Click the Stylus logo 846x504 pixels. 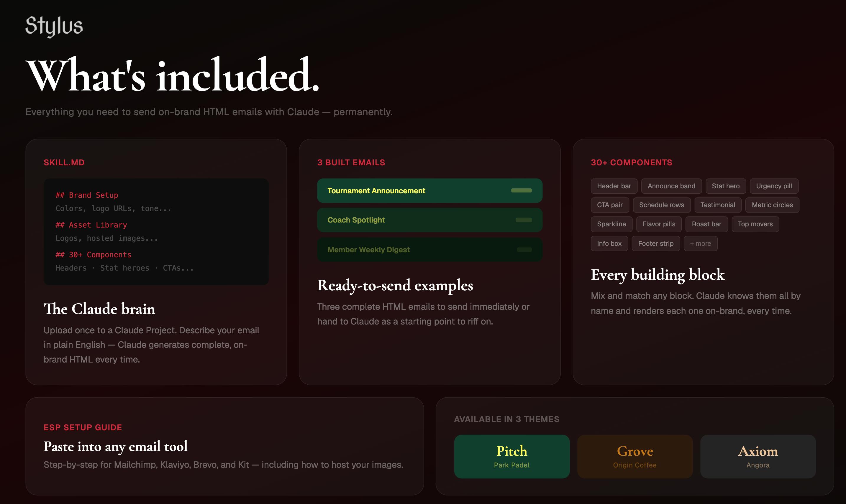click(54, 26)
